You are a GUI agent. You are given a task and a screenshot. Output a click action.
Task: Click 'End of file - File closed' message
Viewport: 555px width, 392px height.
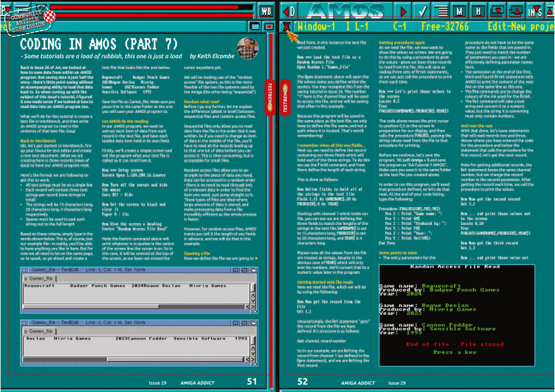point(455,345)
